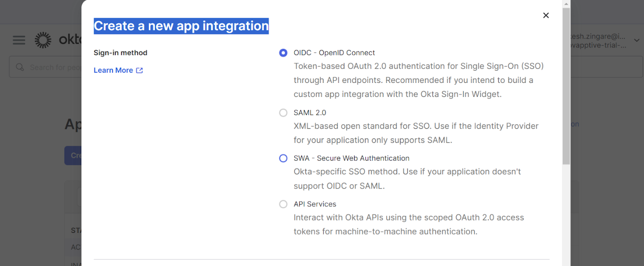Pick the API Services radio button
Image resolution: width=644 pixels, height=266 pixels.
pos(283,204)
